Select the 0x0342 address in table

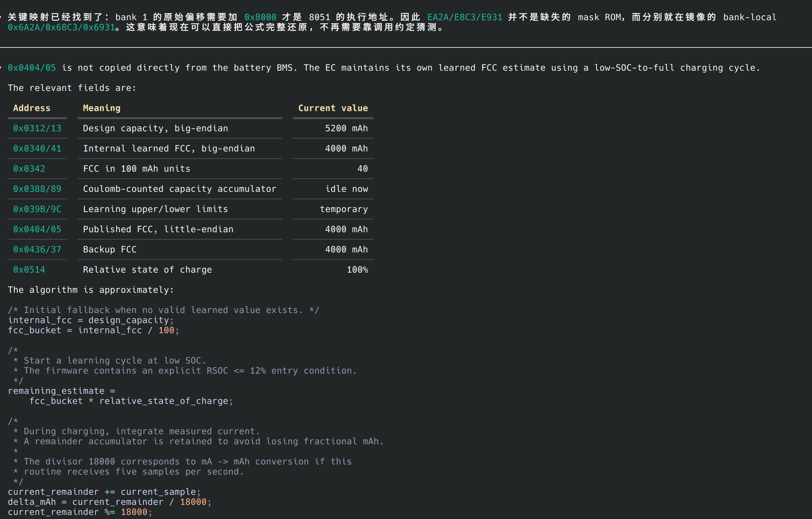(29, 169)
